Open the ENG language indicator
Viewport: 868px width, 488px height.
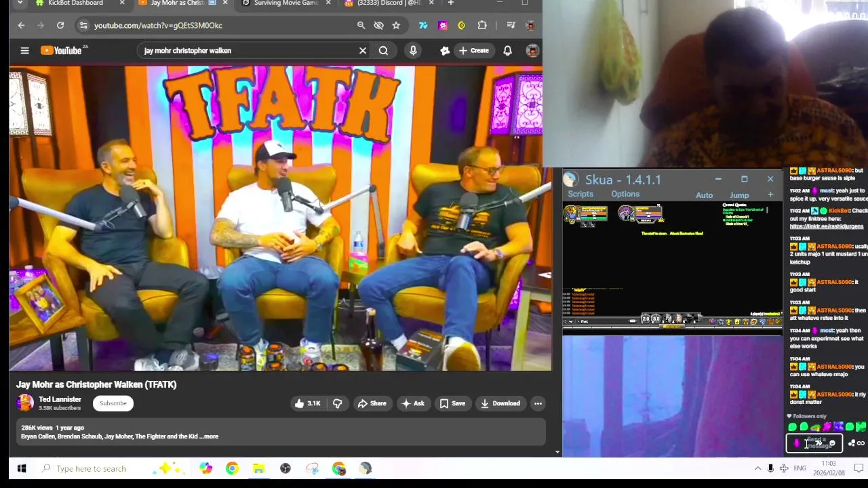click(800, 468)
